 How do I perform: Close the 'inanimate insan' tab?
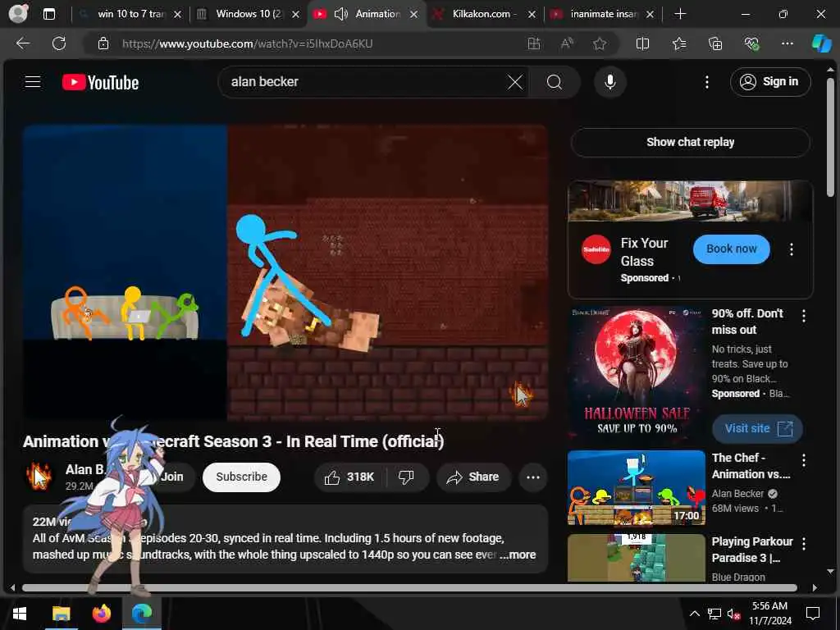click(650, 15)
